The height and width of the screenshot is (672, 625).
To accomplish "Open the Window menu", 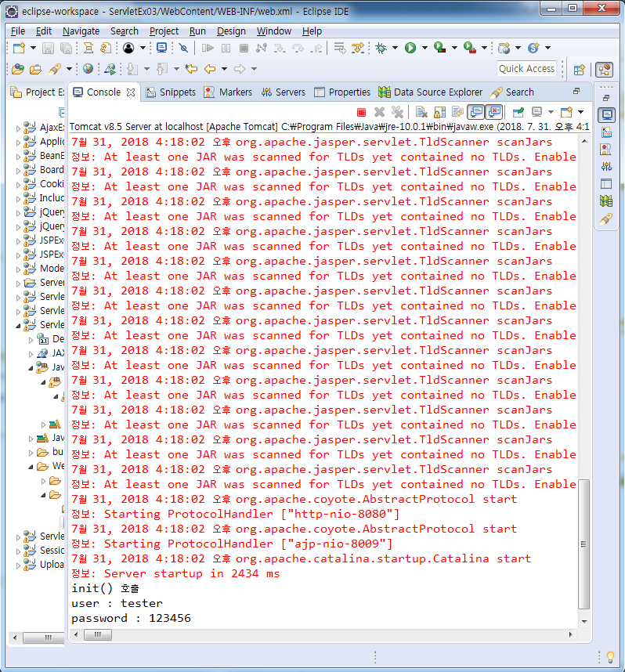I will pyautogui.click(x=274, y=31).
